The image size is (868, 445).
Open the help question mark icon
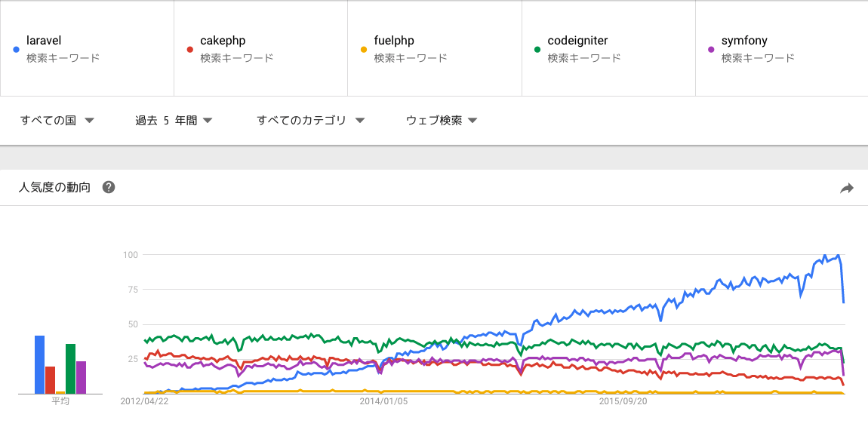coord(109,187)
